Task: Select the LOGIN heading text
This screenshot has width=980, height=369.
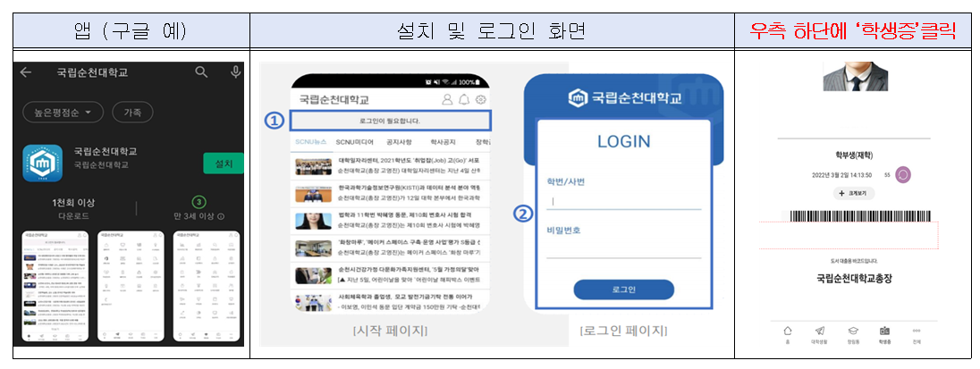Action: click(x=623, y=141)
